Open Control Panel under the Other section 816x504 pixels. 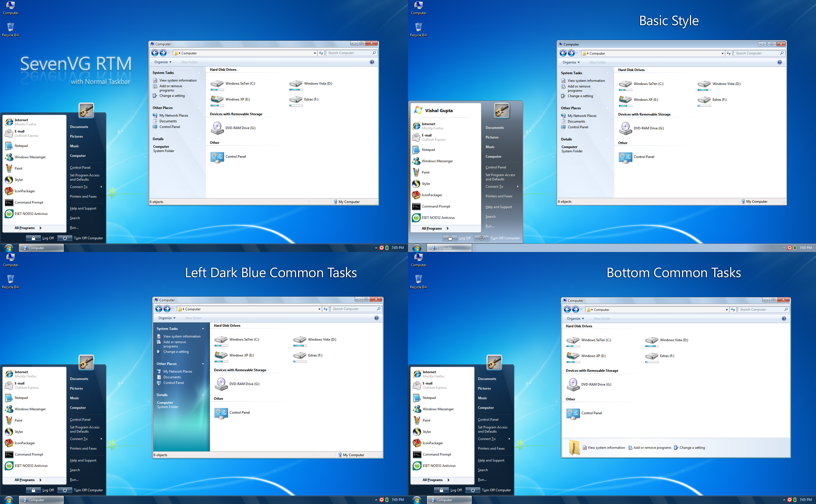click(x=235, y=156)
